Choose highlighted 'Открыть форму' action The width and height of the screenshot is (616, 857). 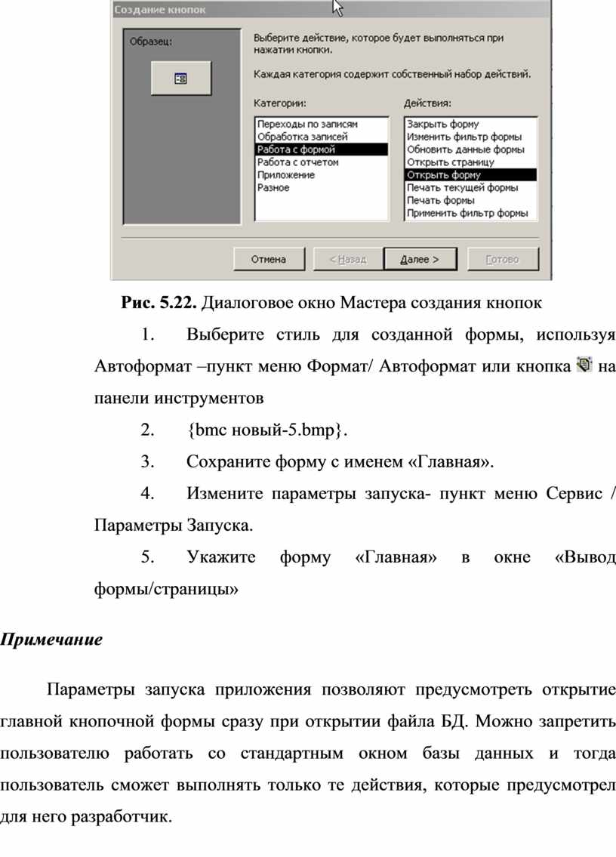[444, 175]
